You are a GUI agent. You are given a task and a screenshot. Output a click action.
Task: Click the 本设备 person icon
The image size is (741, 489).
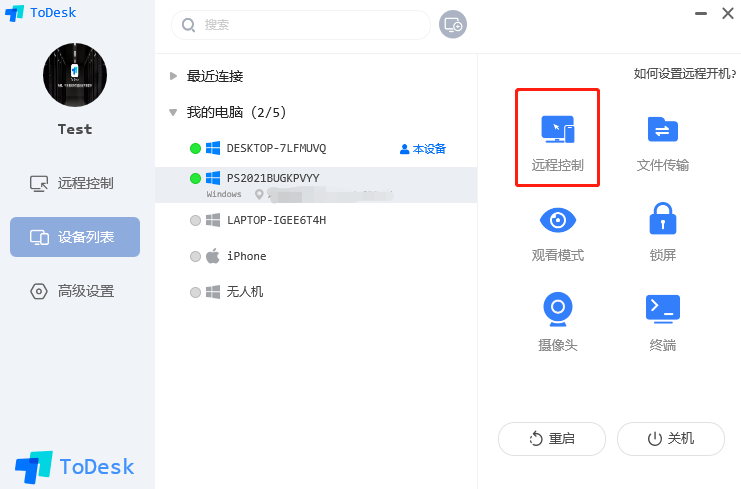pyautogui.click(x=404, y=149)
